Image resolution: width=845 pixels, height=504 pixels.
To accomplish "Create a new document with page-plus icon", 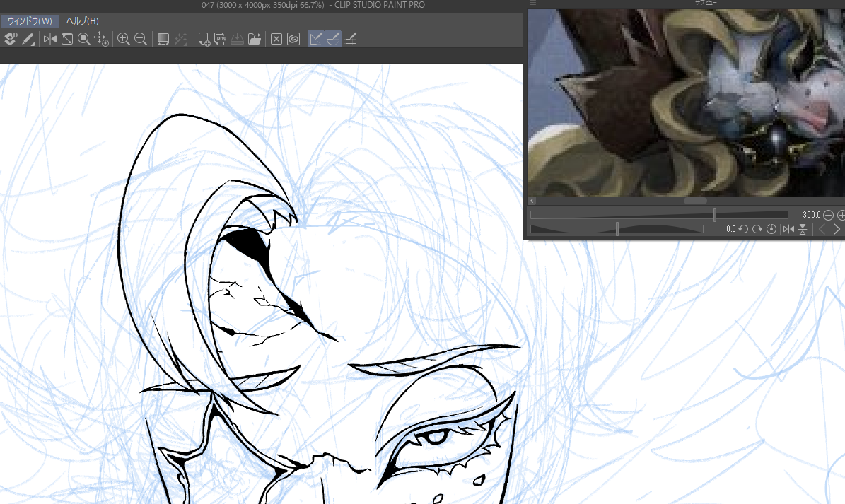I will pyautogui.click(x=203, y=39).
